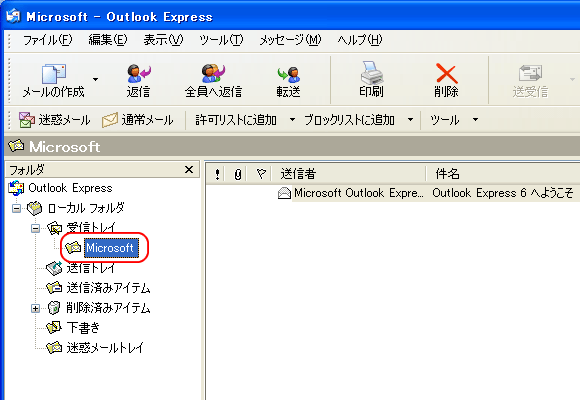
Task: Open the 許可リストに追加 dropdown arrow
Action: (292, 120)
